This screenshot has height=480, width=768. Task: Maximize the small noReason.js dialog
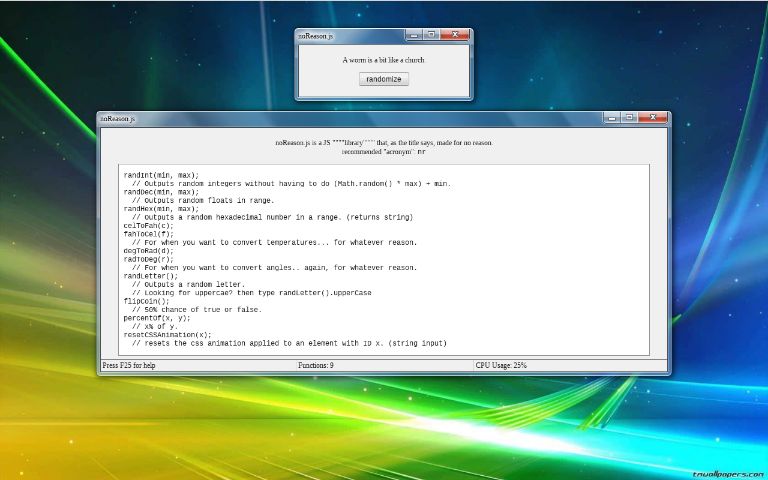coord(431,35)
